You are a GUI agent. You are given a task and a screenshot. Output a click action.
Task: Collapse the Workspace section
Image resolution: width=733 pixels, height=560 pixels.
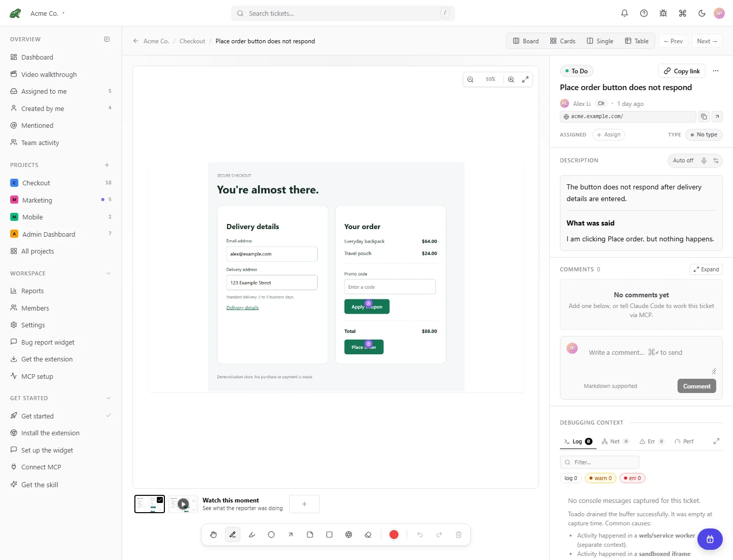click(x=108, y=273)
